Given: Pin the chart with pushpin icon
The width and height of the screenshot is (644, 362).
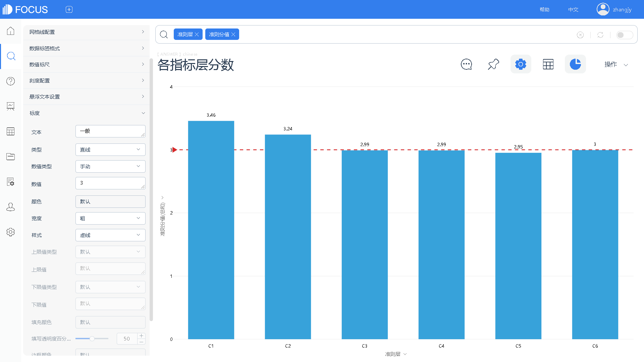Looking at the screenshot, I should (x=493, y=64).
